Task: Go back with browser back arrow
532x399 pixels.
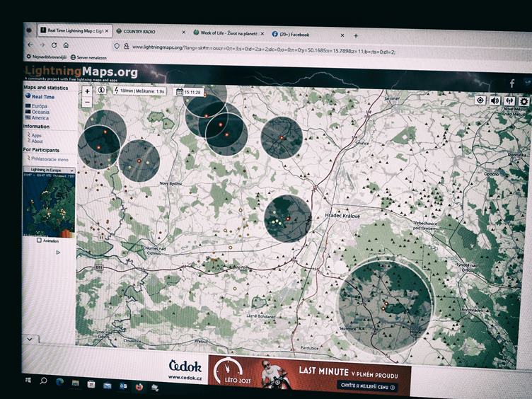Action: 30,45
